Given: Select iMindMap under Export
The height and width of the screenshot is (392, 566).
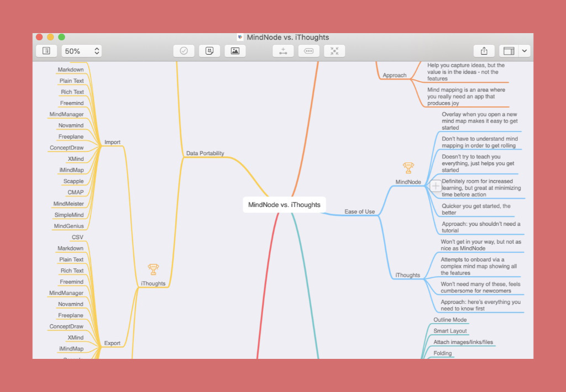Looking at the screenshot, I should coord(71,349).
